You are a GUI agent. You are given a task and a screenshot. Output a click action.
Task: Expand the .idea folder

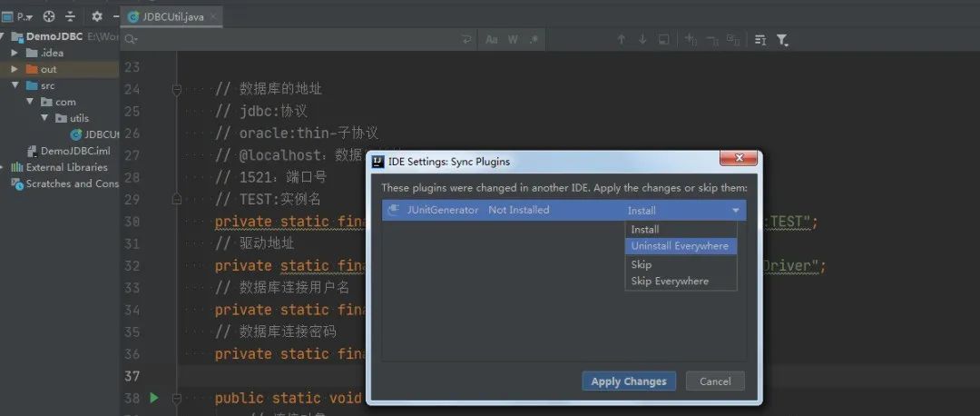[x=15, y=53]
